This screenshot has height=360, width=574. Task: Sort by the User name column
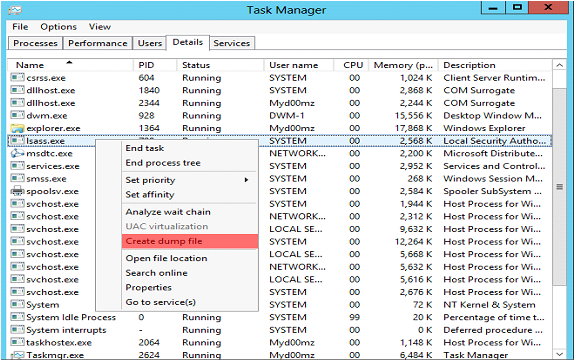pyautogui.click(x=299, y=65)
